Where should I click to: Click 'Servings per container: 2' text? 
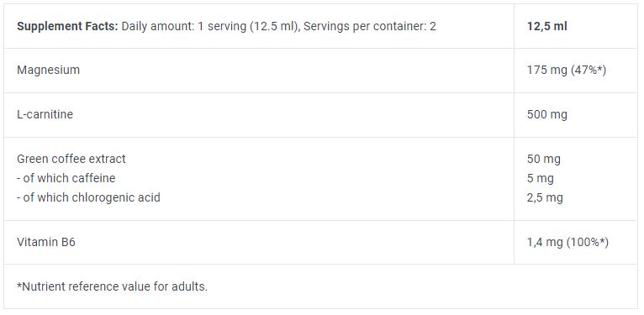[x=370, y=26]
